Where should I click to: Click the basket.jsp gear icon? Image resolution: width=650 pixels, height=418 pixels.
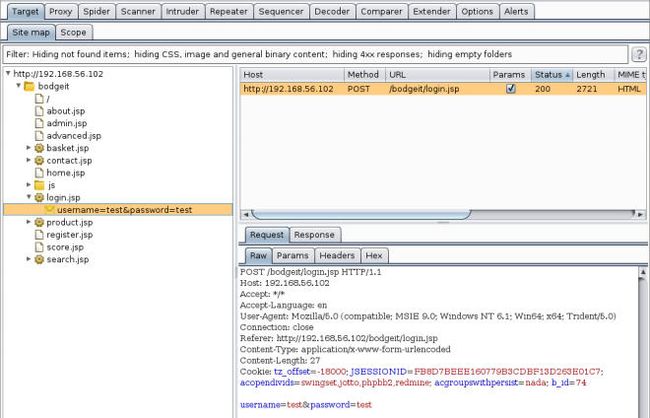coord(39,148)
